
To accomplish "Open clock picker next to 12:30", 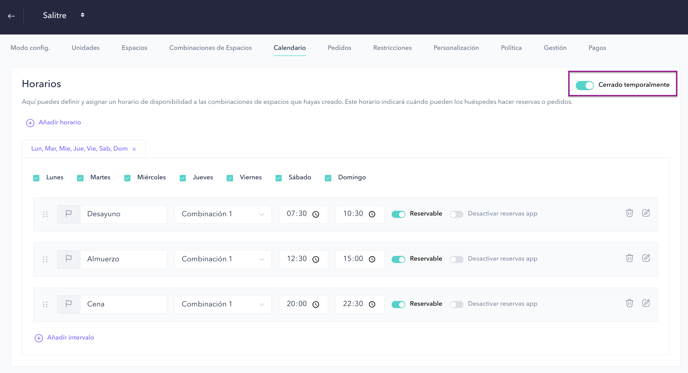I will point(315,259).
